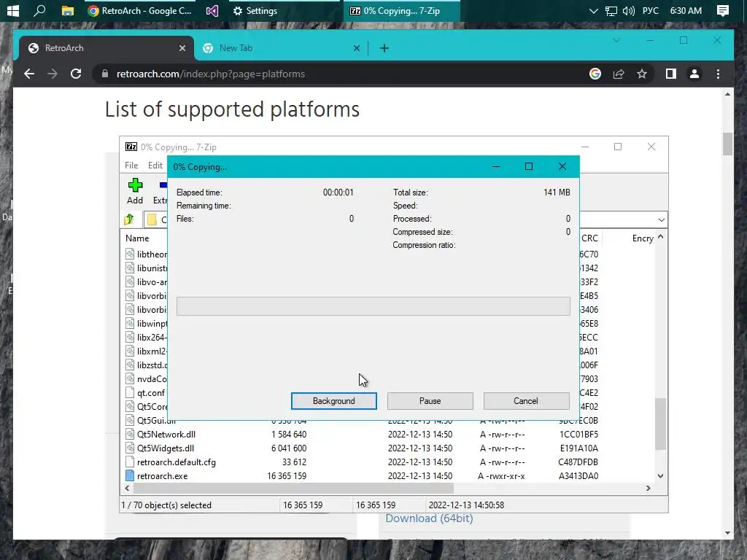Click the copy progress bar
This screenshot has width=747, height=560.
tap(373, 306)
